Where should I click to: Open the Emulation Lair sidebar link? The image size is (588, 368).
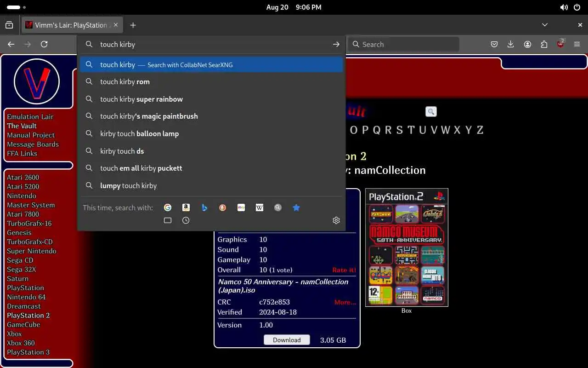click(30, 117)
